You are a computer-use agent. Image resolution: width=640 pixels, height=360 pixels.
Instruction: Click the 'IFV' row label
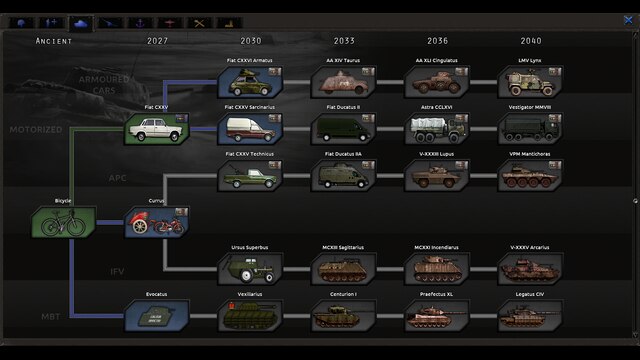click(117, 271)
